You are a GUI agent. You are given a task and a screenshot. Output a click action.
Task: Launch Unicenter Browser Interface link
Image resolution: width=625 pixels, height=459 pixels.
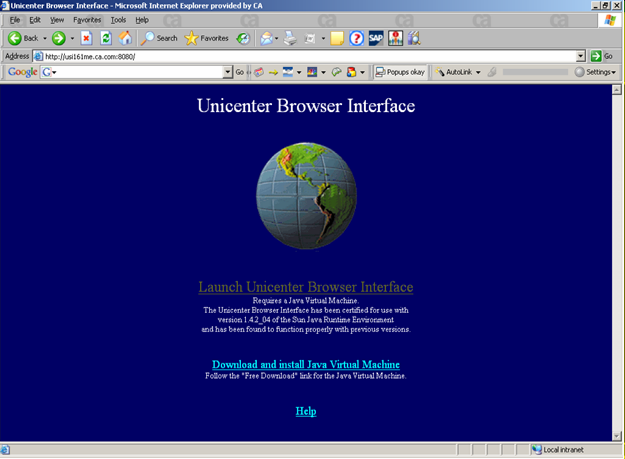(306, 287)
